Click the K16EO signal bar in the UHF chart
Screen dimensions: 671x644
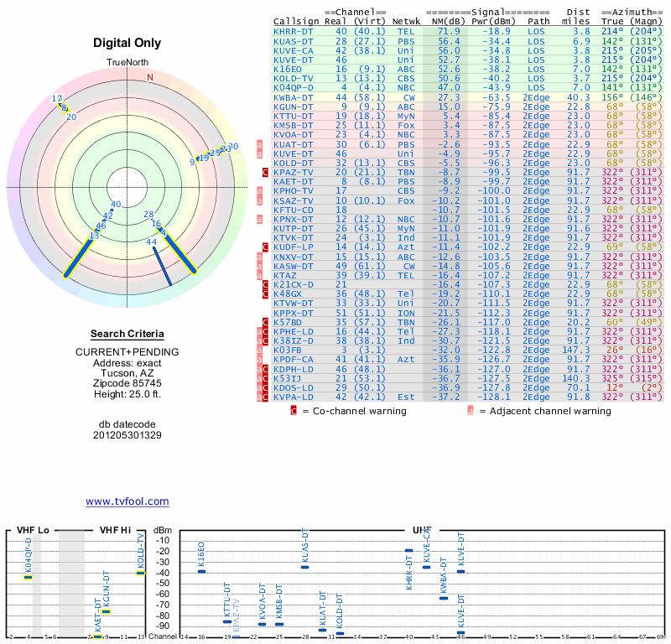[201, 570]
